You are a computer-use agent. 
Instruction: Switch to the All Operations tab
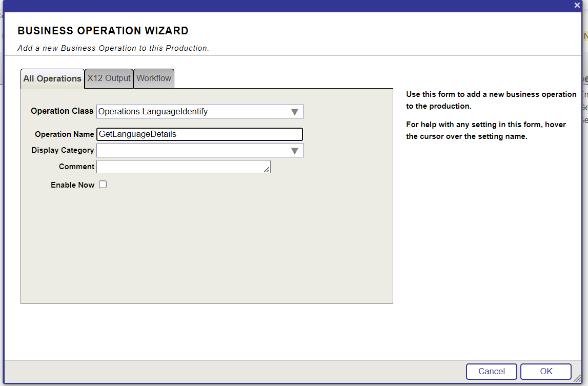point(52,79)
